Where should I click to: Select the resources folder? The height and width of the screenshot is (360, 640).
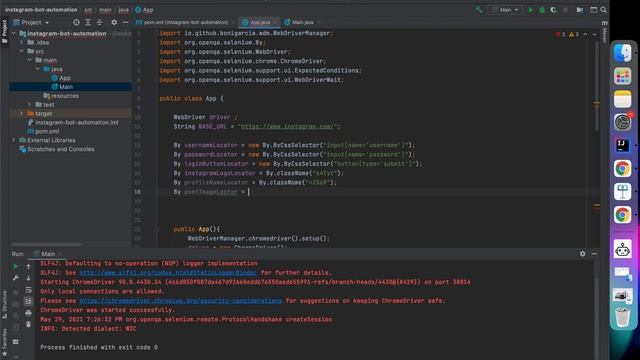point(65,96)
